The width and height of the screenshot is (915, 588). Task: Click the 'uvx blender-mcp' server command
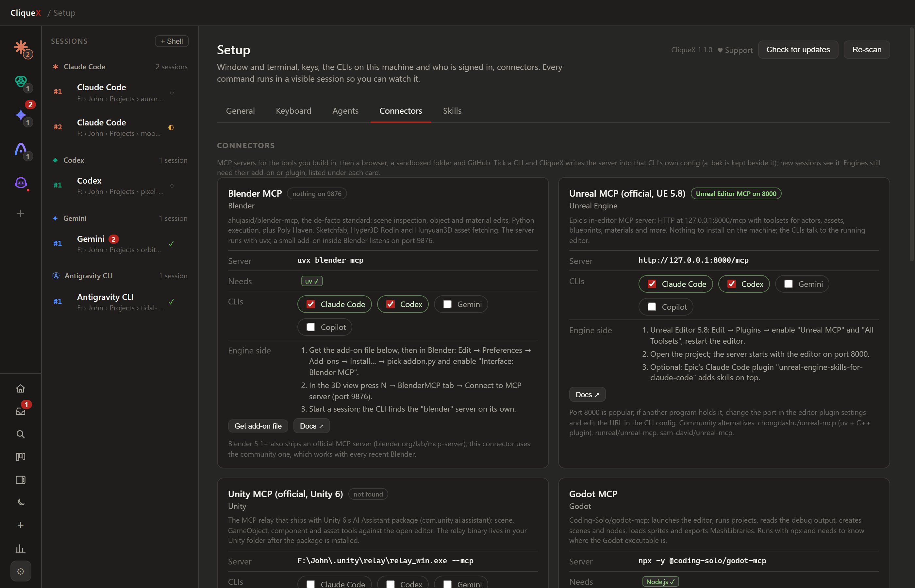(x=330, y=260)
